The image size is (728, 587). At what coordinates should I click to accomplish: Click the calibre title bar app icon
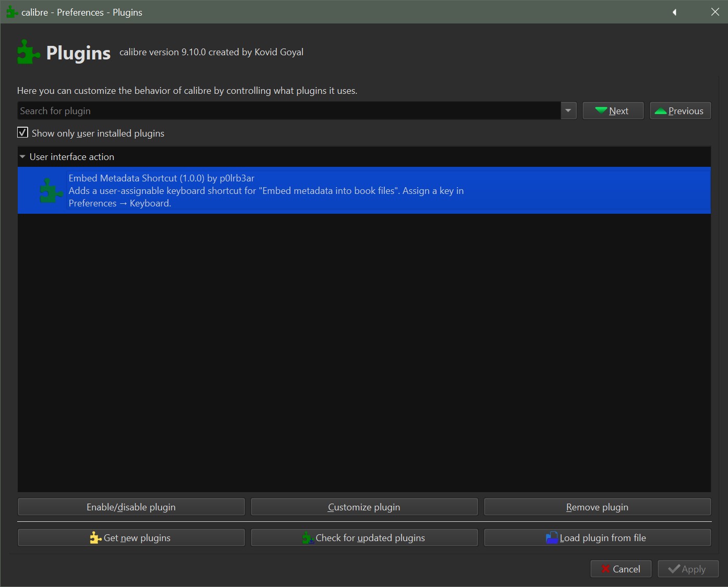coord(11,12)
